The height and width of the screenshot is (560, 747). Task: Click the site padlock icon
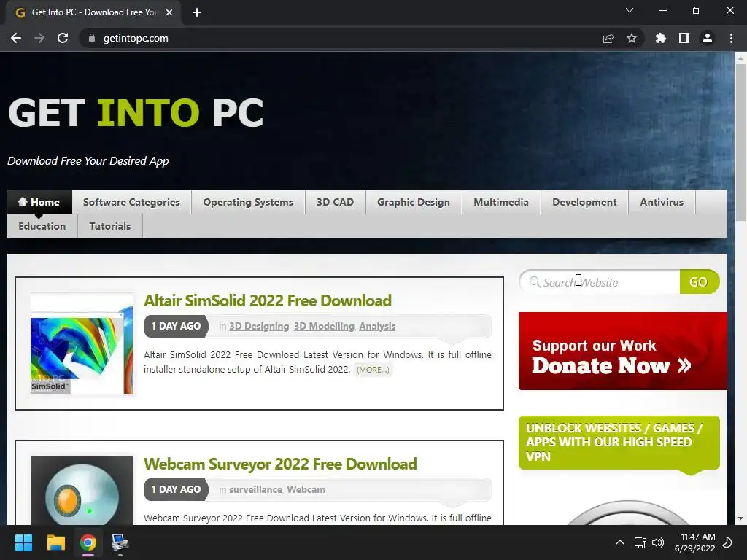point(91,38)
